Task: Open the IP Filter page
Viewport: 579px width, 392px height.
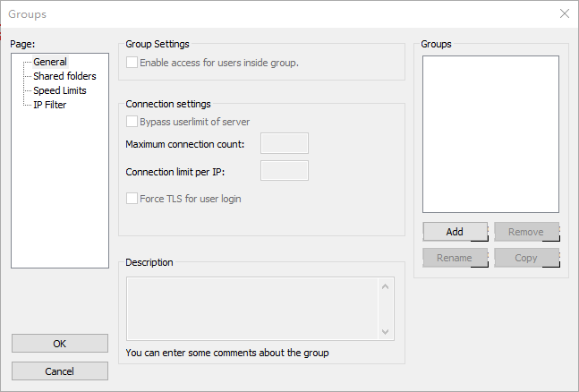Action: click(x=50, y=105)
